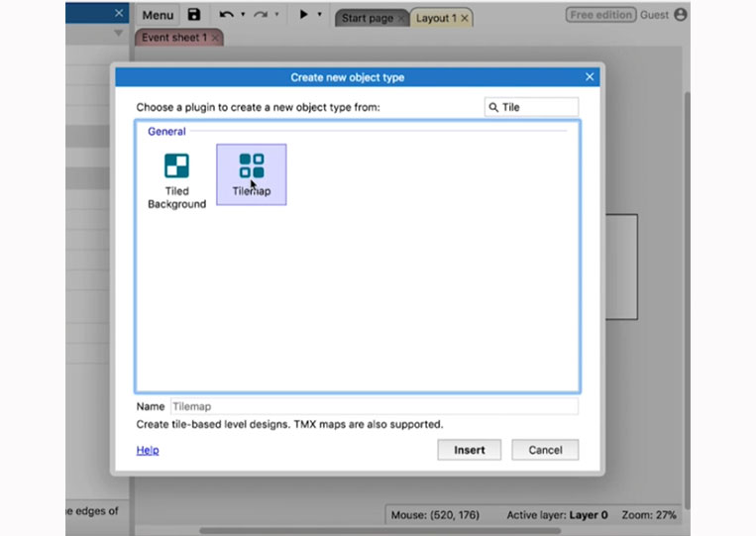
Task: Open the Menu button
Action: tap(158, 15)
